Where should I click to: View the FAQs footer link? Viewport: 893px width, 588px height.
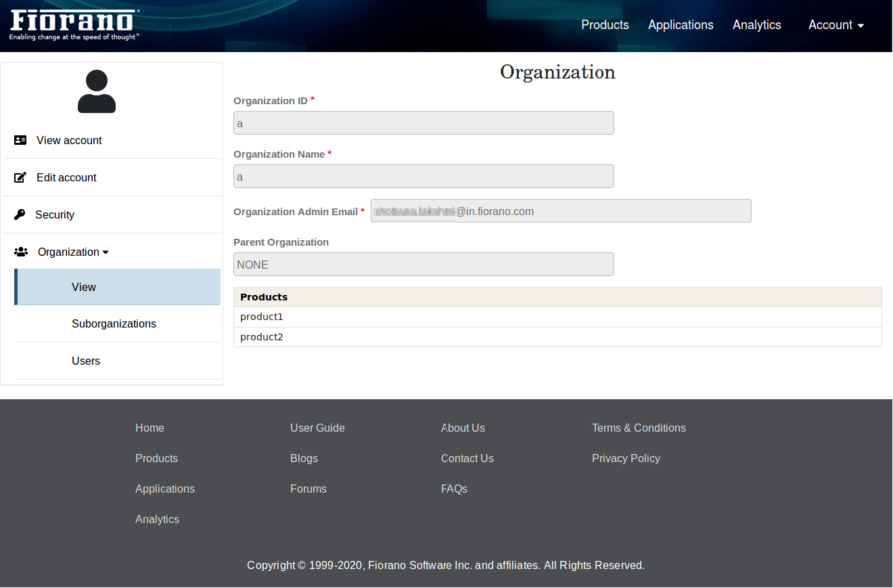454,489
